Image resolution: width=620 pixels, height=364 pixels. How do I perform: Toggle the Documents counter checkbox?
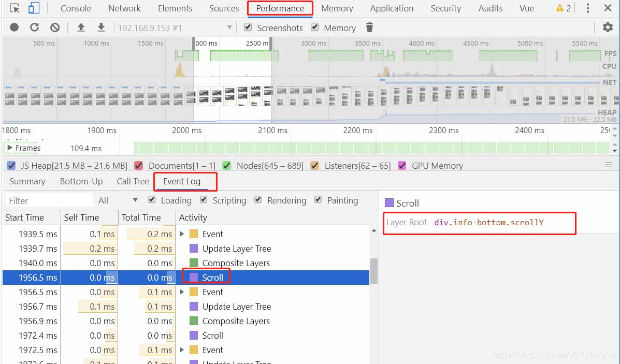[138, 166]
